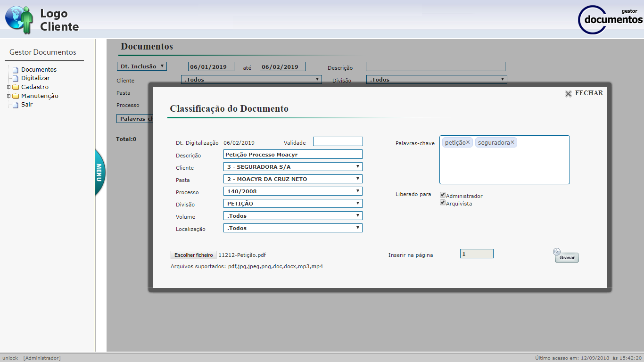Remove the seguradora keyword tag
The width and height of the screenshot is (644, 362).
[x=512, y=142]
